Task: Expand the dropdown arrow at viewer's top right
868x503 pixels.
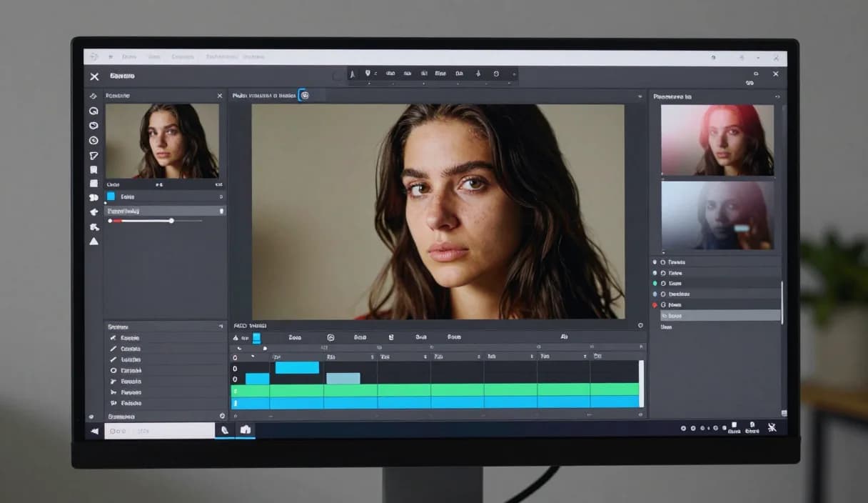Action: (x=640, y=96)
